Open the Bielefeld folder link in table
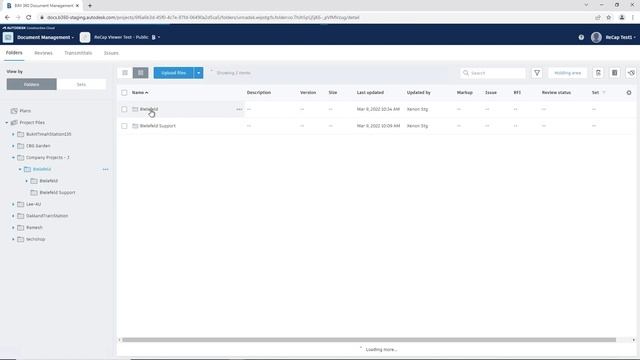This screenshot has height=360, width=640. pos(149,109)
